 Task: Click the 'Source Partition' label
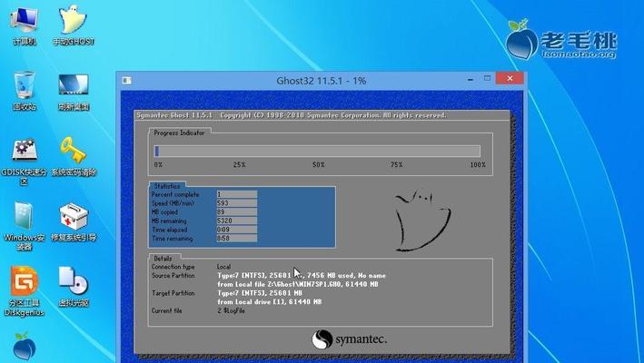coord(173,276)
